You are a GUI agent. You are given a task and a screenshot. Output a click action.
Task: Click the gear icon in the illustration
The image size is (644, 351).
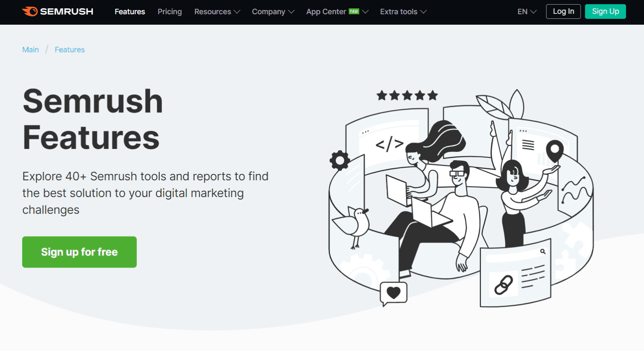(340, 160)
